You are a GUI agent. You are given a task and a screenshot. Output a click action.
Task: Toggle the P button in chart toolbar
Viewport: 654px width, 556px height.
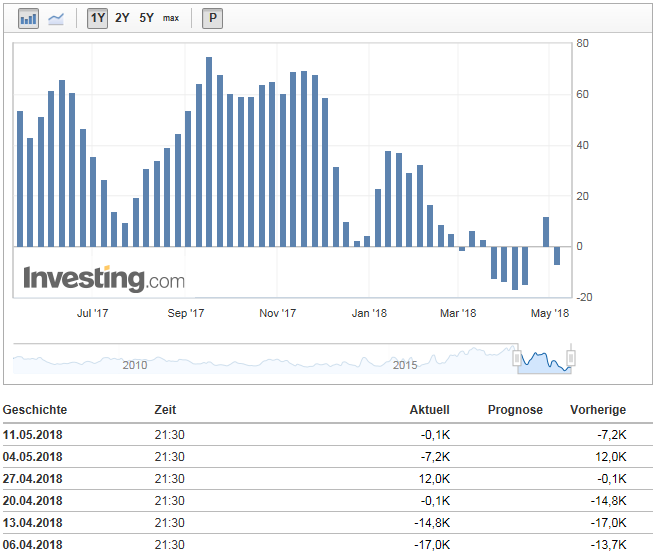pyautogui.click(x=213, y=18)
